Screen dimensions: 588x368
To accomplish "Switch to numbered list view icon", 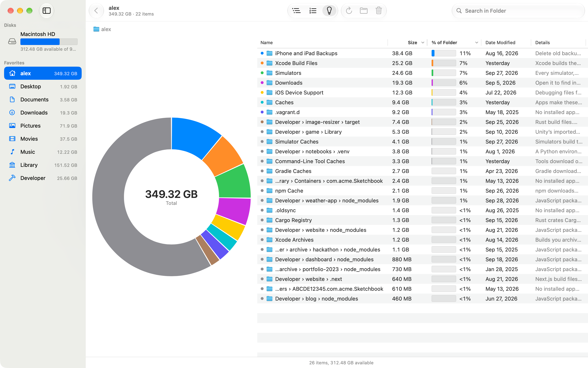I will pyautogui.click(x=313, y=11).
